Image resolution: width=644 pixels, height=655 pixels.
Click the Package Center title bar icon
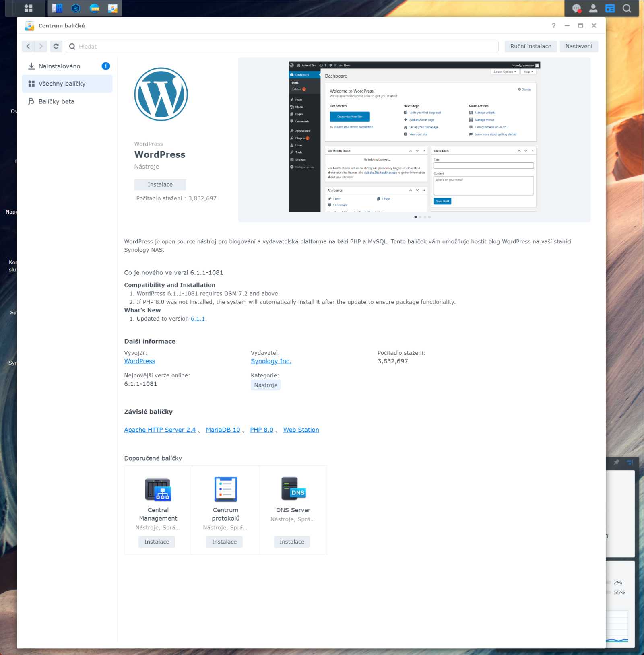29,25
